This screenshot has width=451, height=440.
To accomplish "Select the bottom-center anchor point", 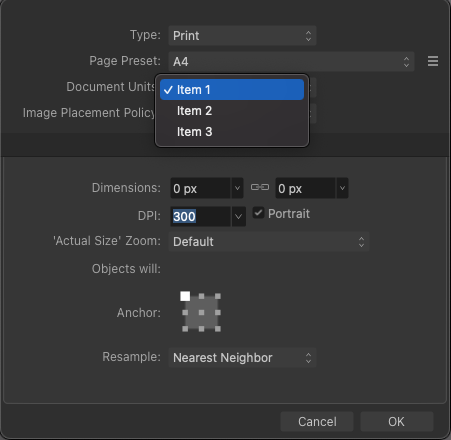I will (201, 329).
